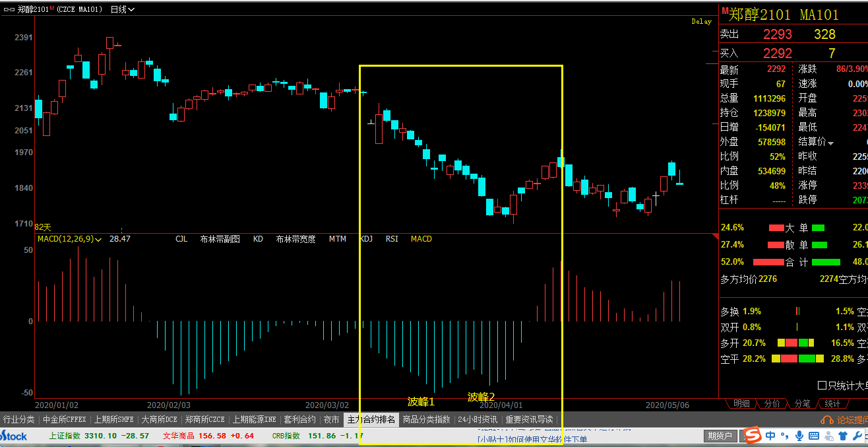The width and height of the screenshot is (868, 447).
Task: Open the Sogou skin shirt icon
Action: 843,435
